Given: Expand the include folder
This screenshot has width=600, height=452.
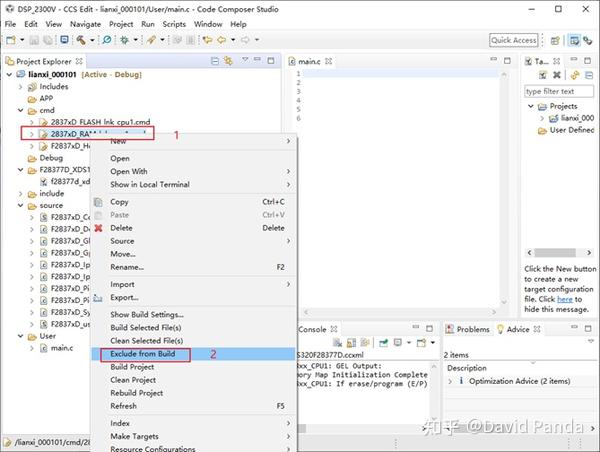Looking at the screenshot, I should tap(19, 193).
